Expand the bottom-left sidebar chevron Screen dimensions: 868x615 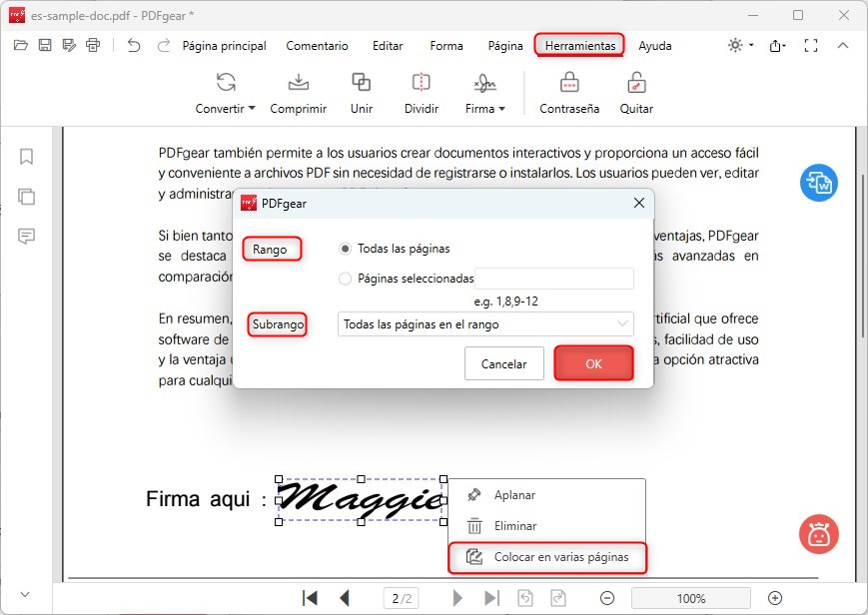[x=25, y=594]
